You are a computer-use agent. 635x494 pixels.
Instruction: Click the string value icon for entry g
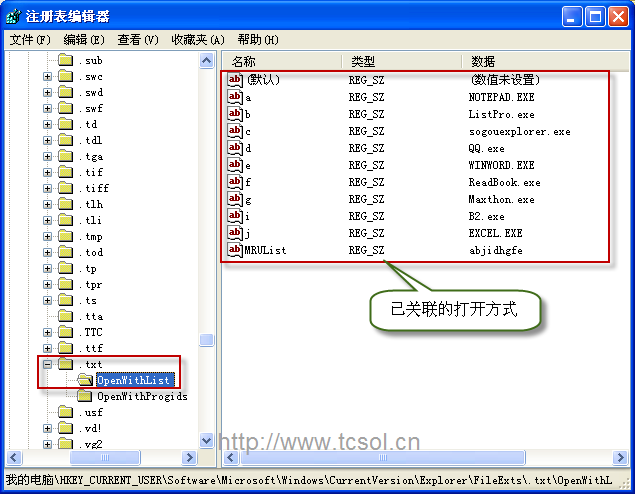point(235,199)
